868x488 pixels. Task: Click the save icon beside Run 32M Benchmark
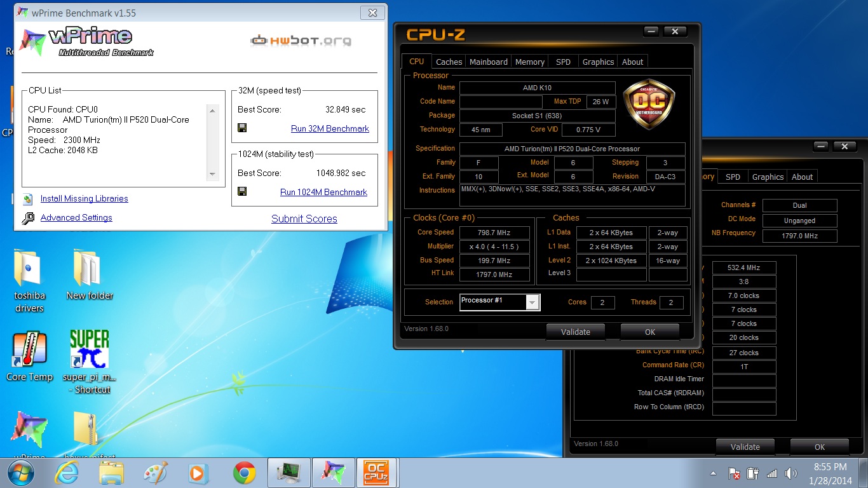tap(242, 128)
